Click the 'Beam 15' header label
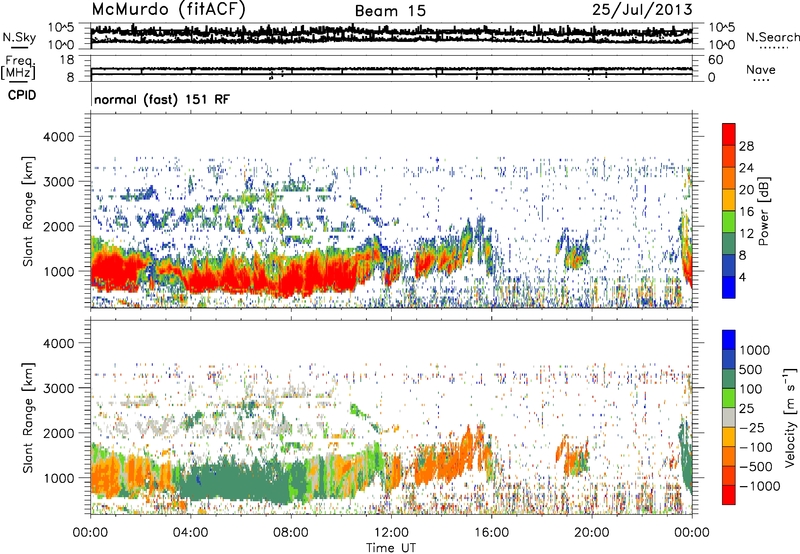The height and width of the screenshot is (554, 800). pyautogui.click(x=390, y=11)
